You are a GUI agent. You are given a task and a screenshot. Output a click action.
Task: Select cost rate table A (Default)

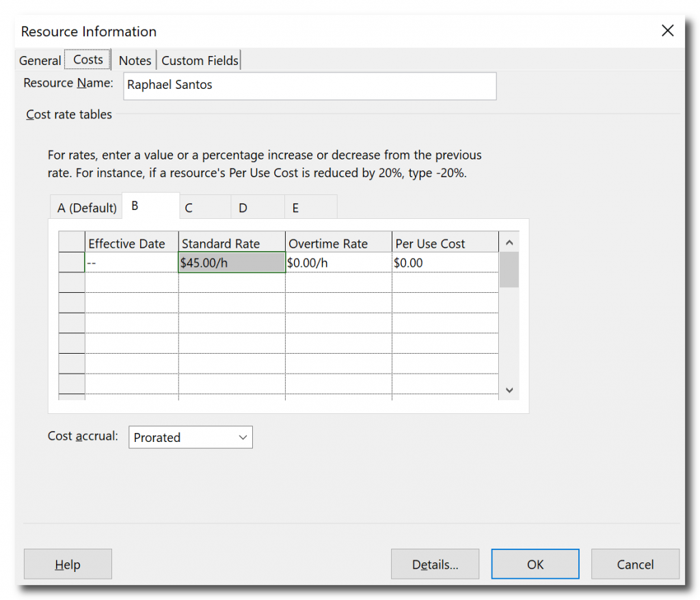pos(87,207)
